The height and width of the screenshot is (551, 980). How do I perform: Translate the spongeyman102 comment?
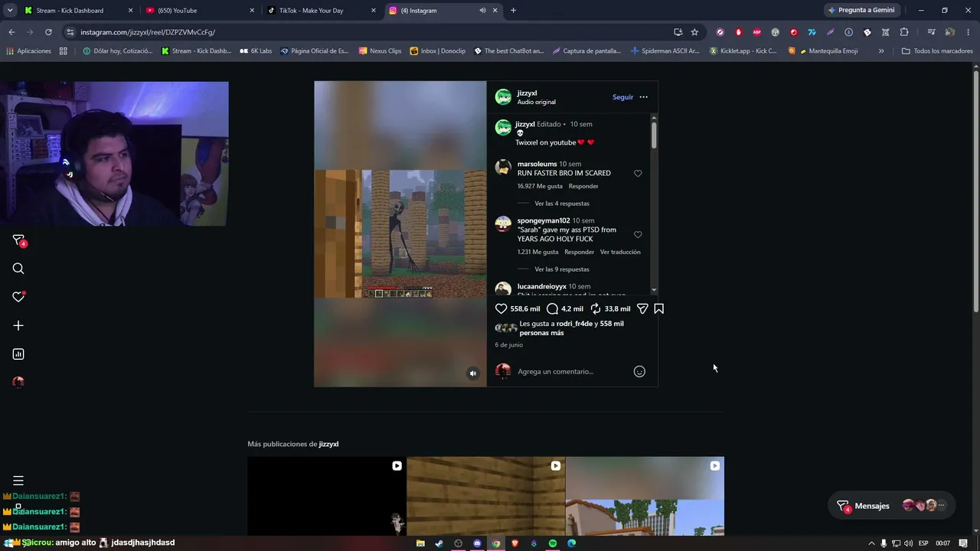click(620, 252)
